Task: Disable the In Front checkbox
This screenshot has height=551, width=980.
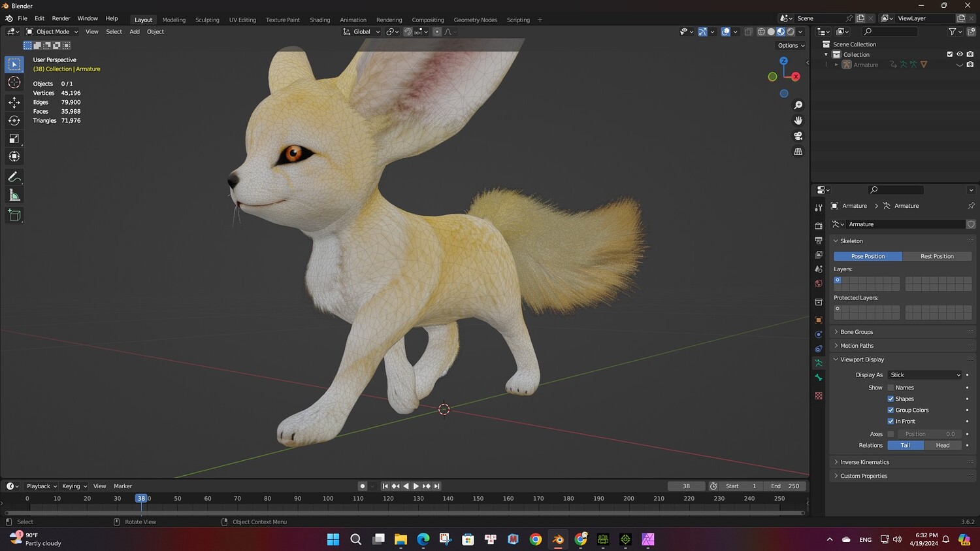Action: pyautogui.click(x=890, y=422)
